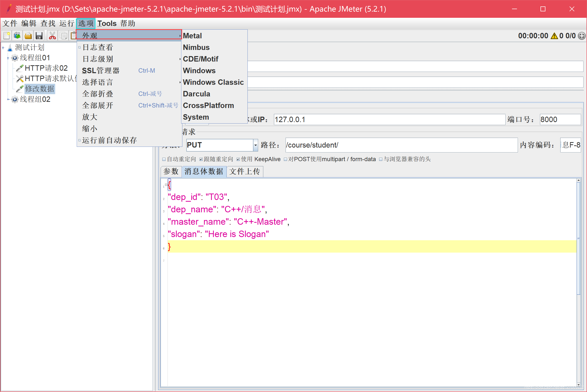Switch to the 文件上传 tab

pos(245,172)
